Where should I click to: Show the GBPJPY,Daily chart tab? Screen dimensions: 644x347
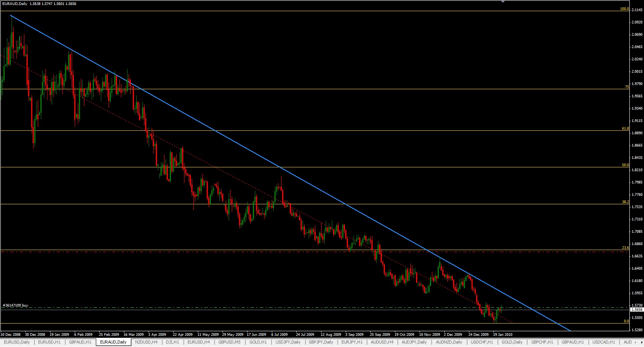pos(321,342)
